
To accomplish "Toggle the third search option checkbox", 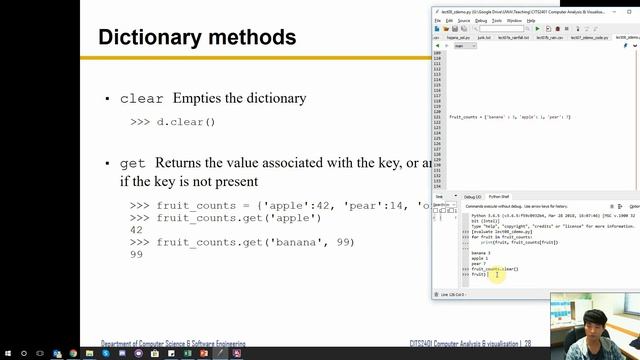I will [x=451, y=211].
